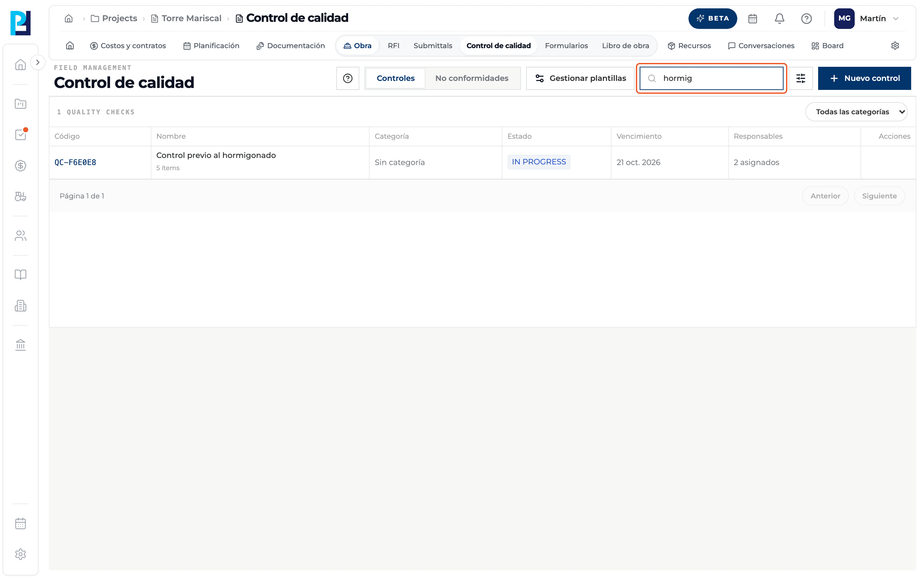Viewport: 924px width, 578px height.
Task: Open Documentación section
Action: 291,46
